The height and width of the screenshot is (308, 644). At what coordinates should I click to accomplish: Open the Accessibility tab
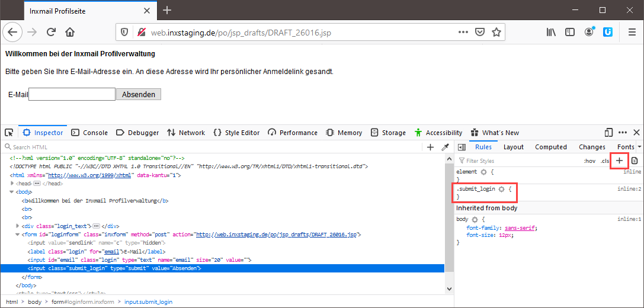(x=438, y=133)
